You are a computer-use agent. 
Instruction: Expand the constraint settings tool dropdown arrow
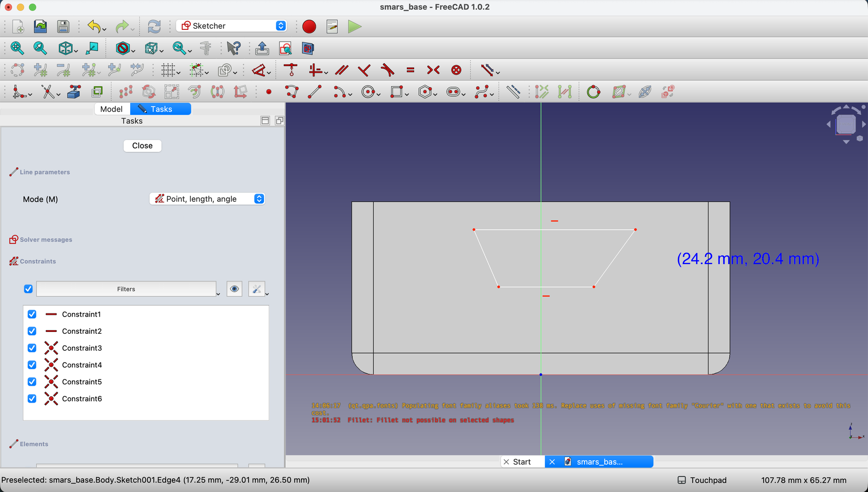coord(267,294)
